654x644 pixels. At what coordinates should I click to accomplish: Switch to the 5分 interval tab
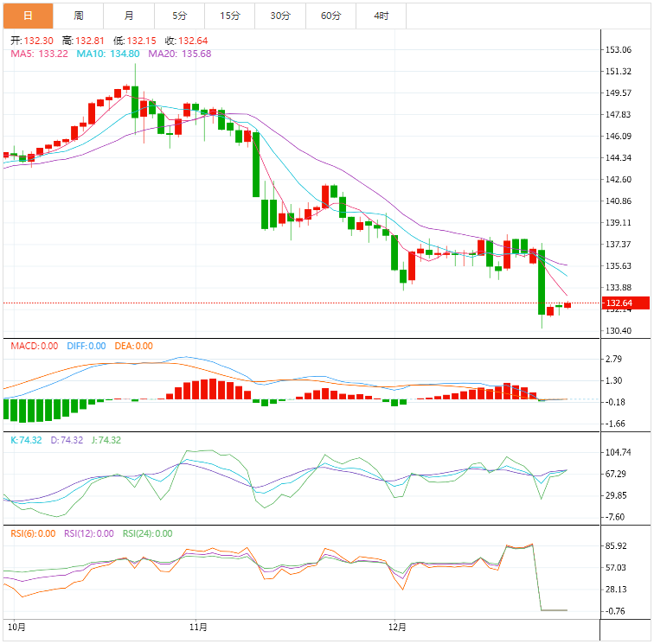coord(179,16)
